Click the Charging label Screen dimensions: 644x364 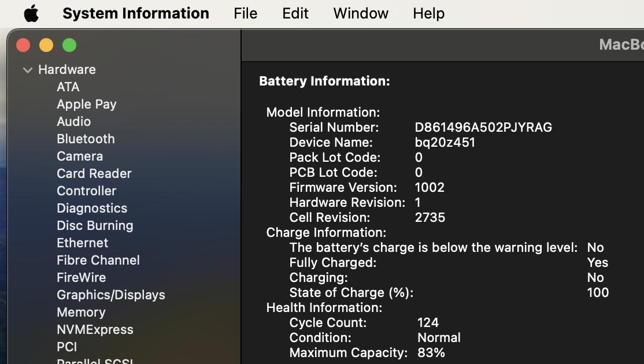pyautogui.click(x=319, y=278)
